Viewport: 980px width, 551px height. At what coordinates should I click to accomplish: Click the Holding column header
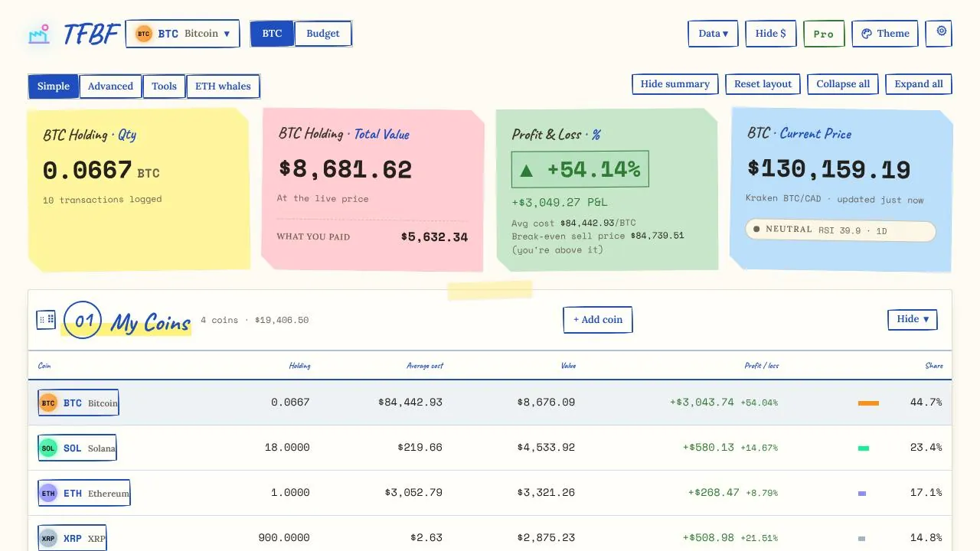pos(299,366)
